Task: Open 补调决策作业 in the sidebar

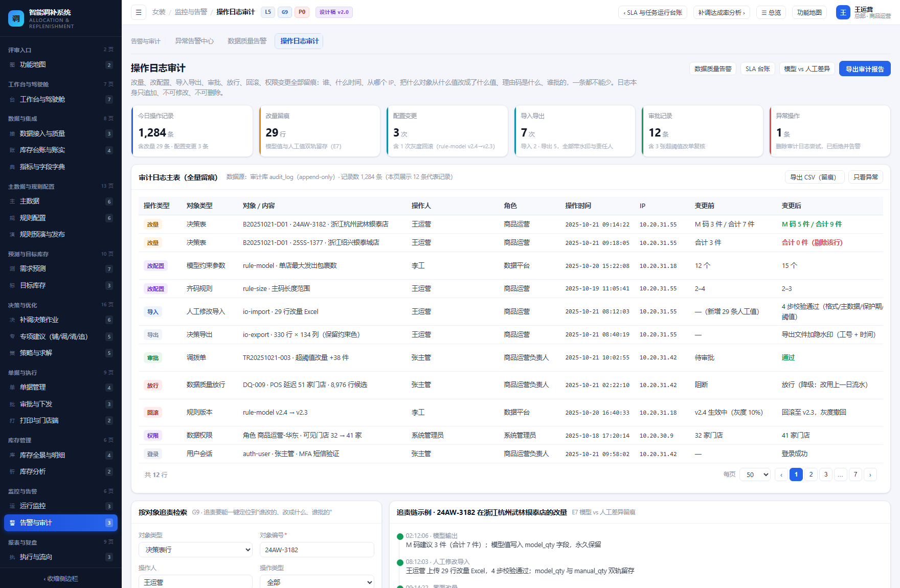Action: (x=61, y=320)
